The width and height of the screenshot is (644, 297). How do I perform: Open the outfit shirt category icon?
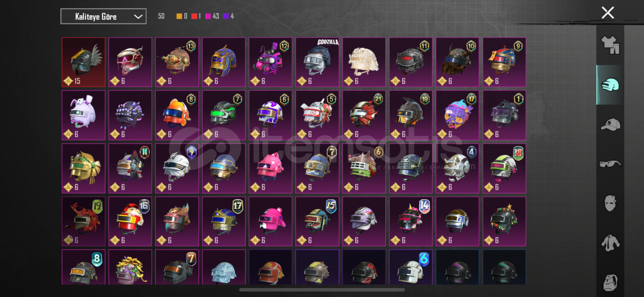tap(610, 45)
